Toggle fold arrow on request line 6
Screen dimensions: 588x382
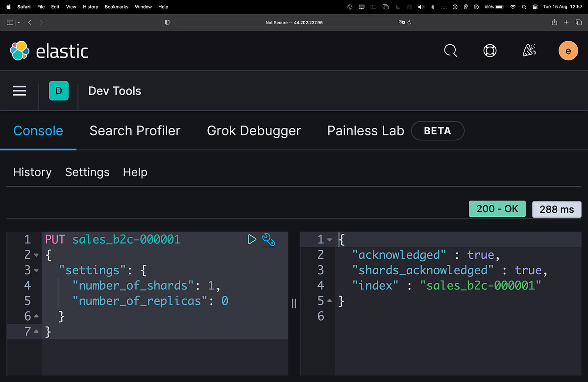[x=36, y=317]
